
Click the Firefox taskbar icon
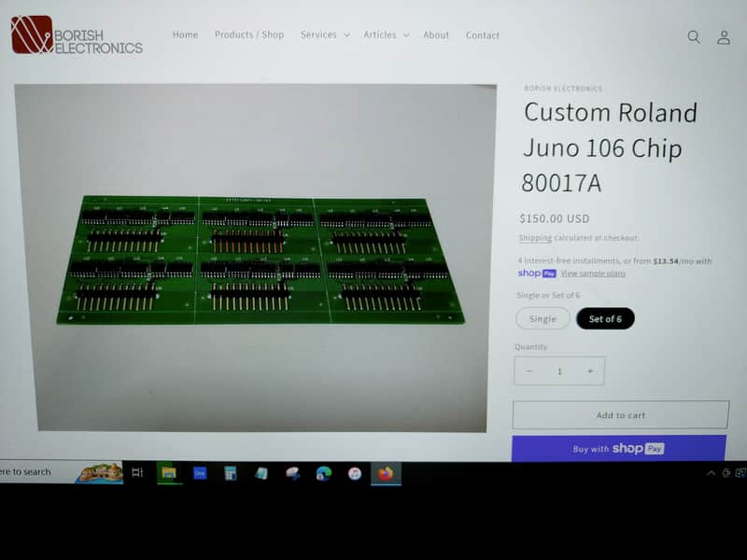click(386, 473)
